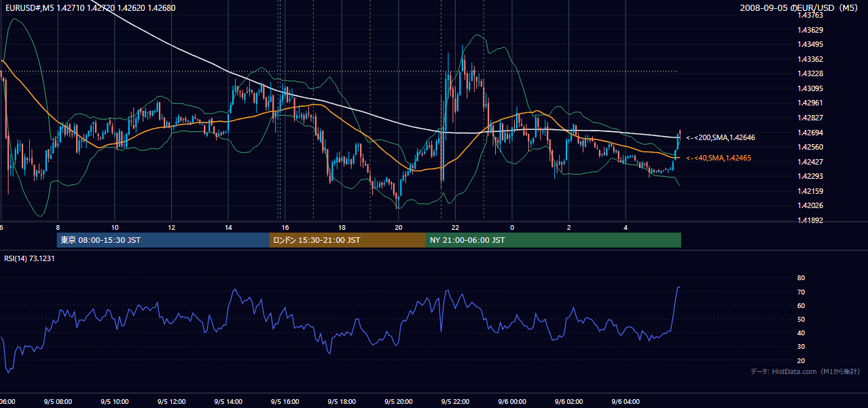
Task: Click price axis label 1.43629
Action: point(812,30)
